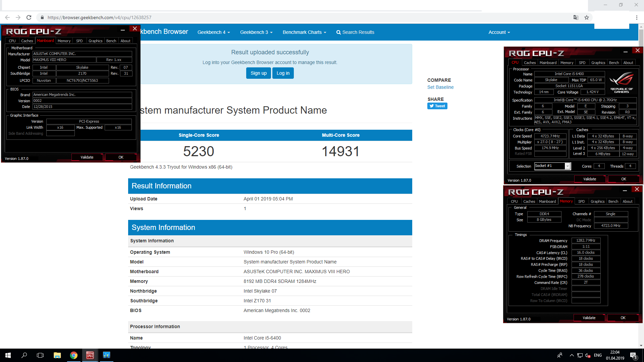Select the Multi-Core Score value 14931
Image resolution: width=644 pixels, height=362 pixels.
[x=341, y=152]
